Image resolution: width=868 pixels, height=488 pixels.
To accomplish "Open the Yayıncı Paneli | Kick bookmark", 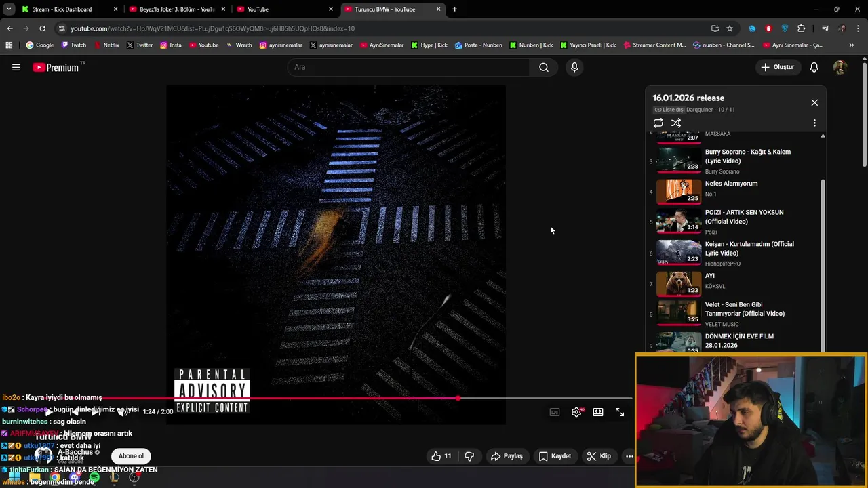I will (587, 45).
